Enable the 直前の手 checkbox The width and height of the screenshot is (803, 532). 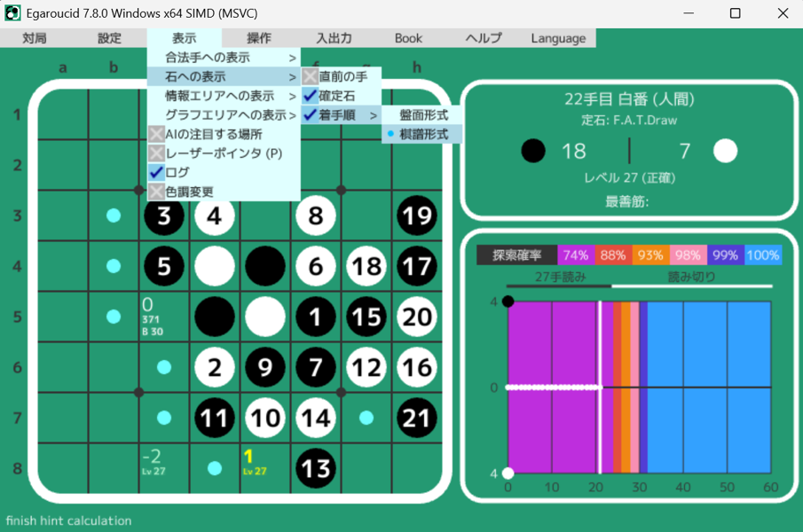[310, 77]
